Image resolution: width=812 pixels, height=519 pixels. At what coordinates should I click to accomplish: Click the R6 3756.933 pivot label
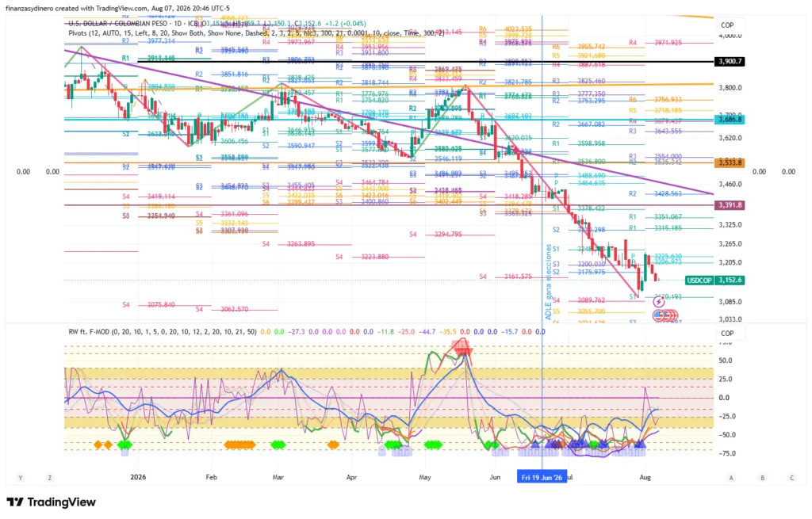point(656,99)
